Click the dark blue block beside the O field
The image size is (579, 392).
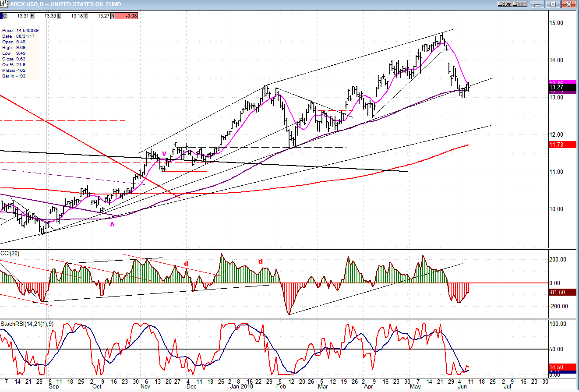[1, 16]
